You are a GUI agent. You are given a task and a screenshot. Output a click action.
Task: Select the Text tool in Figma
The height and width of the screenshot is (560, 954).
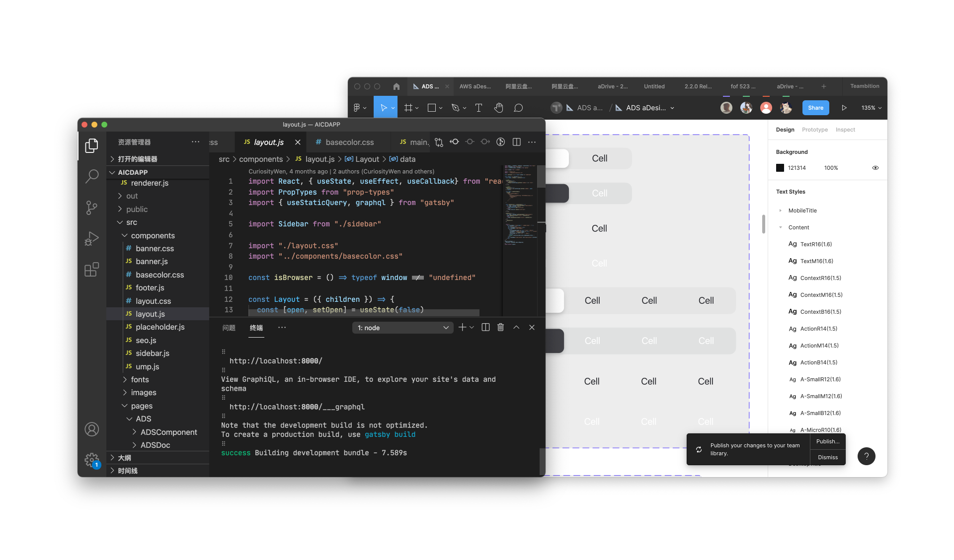pyautogui.click(x=478, y=108)
